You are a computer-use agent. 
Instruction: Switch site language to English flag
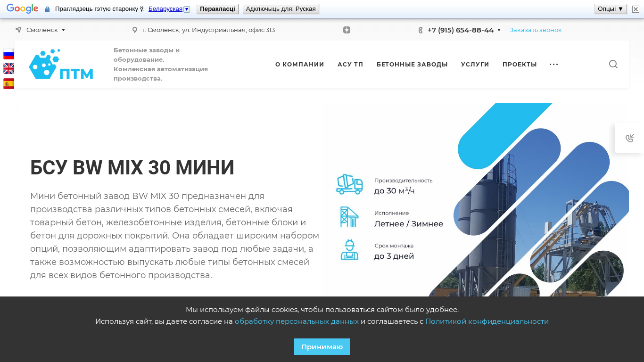8,69
